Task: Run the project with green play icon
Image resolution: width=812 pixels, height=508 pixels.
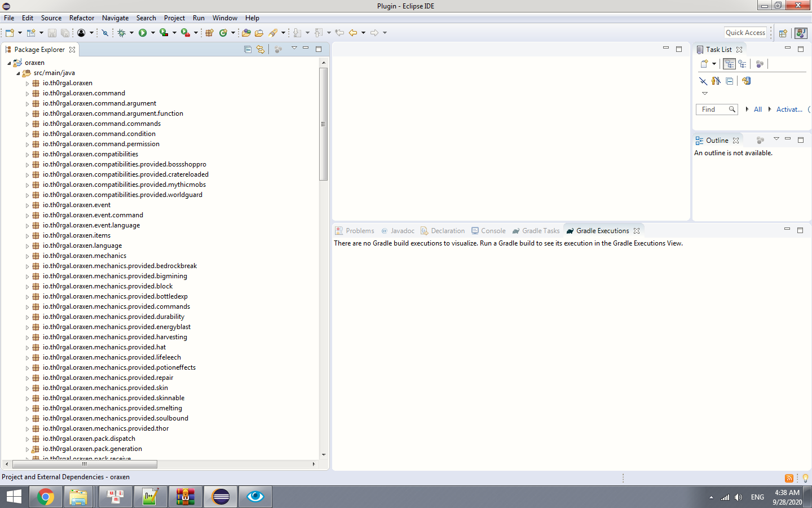Action: click(x=143, y=33)
